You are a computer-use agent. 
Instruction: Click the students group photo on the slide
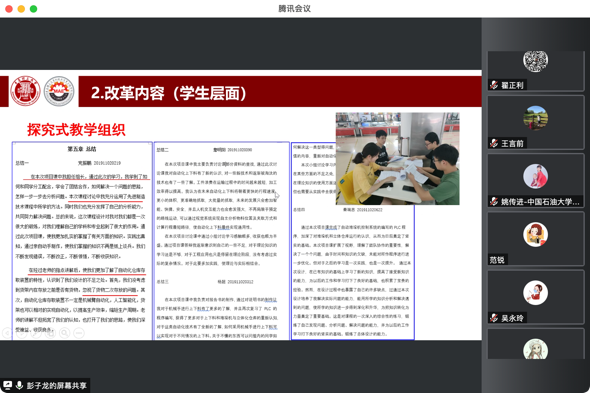(x=397, y=158)
